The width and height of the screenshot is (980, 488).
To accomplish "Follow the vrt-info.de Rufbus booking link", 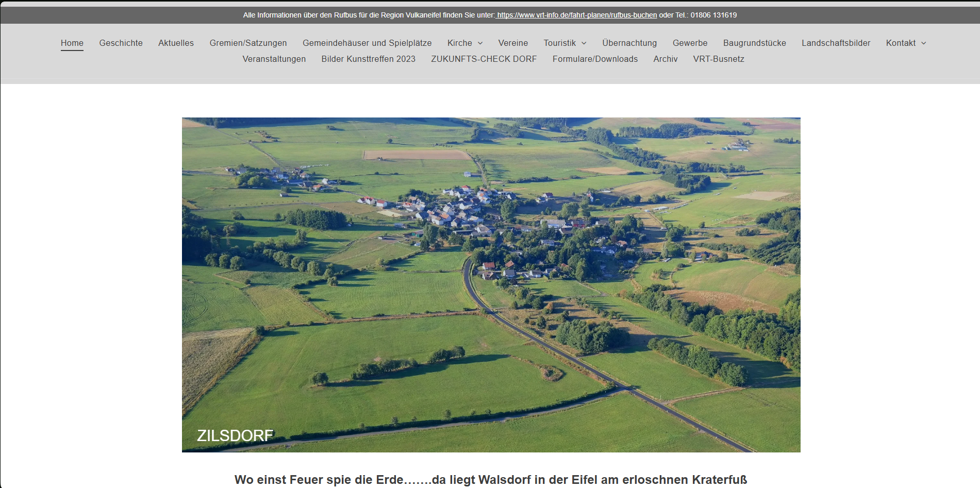I will [576, 15].
